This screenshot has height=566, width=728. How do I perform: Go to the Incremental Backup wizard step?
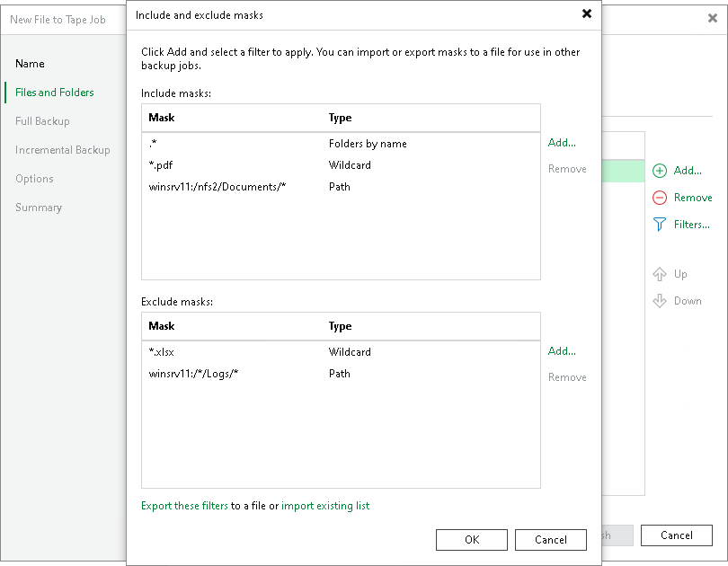[63, 150]
